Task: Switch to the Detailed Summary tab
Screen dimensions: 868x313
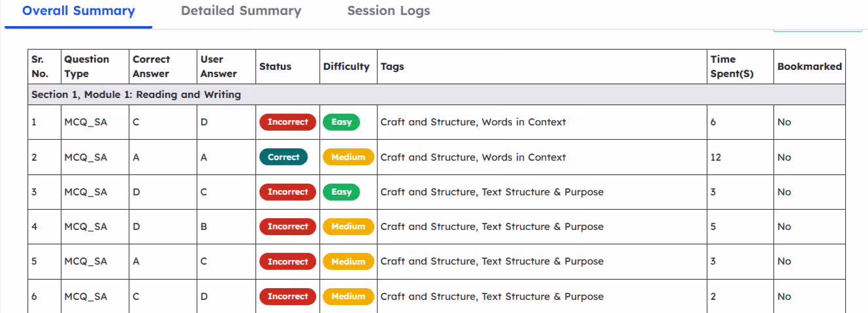Action: pos(241,11)
